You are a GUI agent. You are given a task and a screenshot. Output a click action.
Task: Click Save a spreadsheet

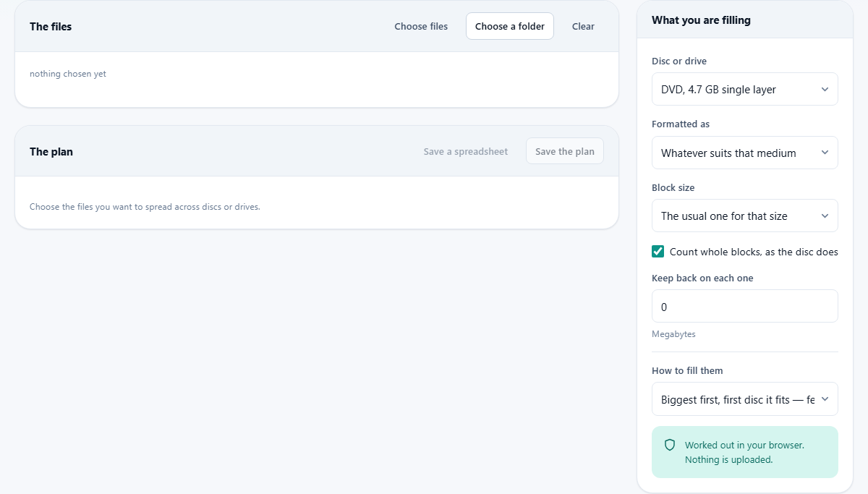tap(466, 151)
